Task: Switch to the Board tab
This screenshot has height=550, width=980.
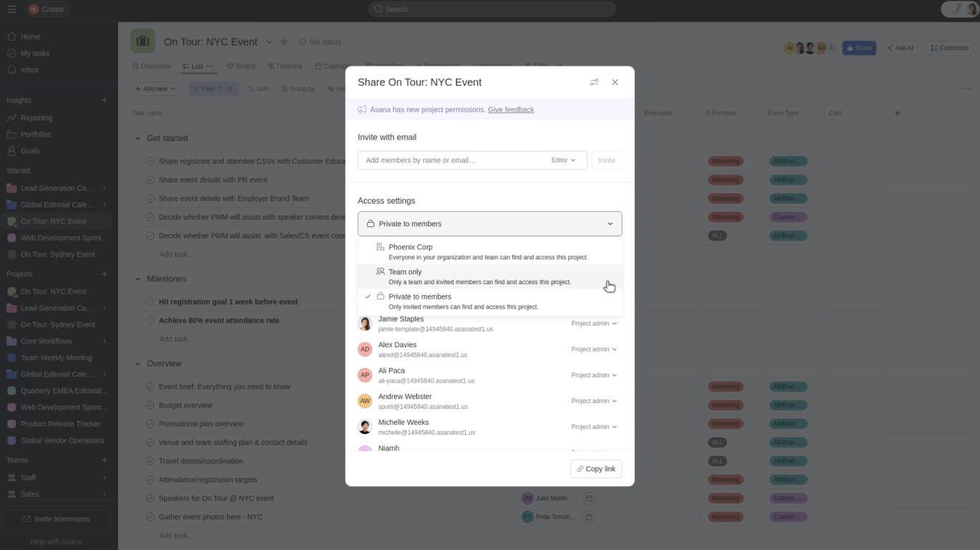Action: tap(241, 66)
